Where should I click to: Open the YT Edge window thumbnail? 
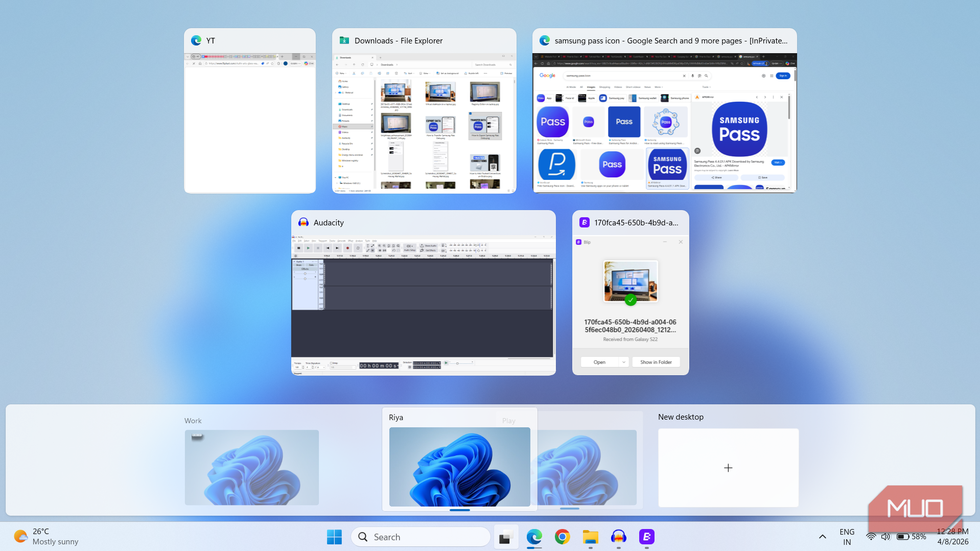(250, 111)
